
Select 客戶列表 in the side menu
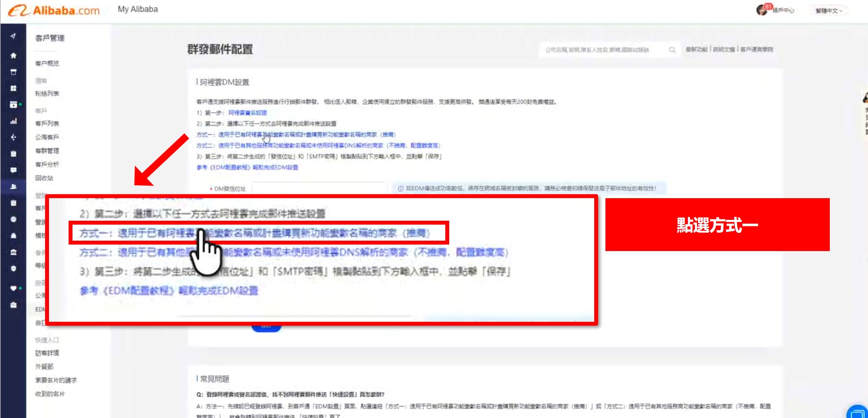(47, 124)
